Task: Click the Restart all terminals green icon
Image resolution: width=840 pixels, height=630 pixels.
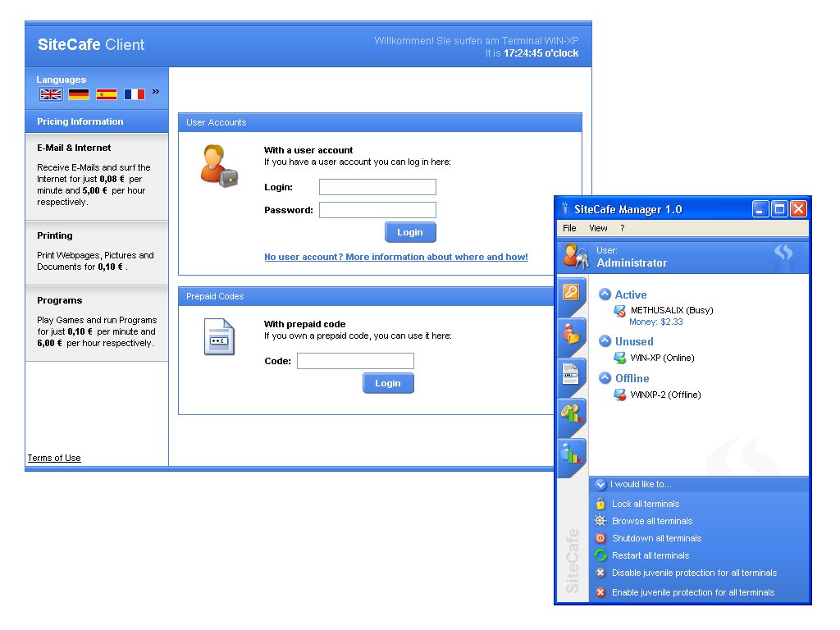Action: click(x=600, y=555)
